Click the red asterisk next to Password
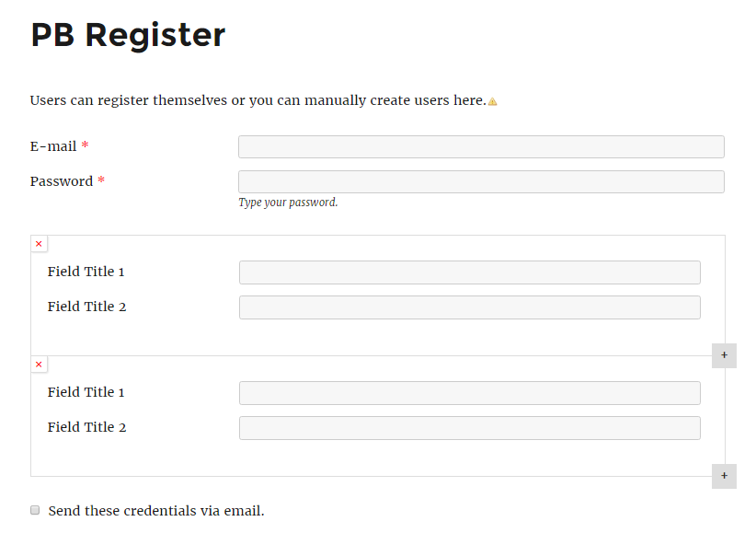Viewport: 756px width, 533px height. coord(101,180)
